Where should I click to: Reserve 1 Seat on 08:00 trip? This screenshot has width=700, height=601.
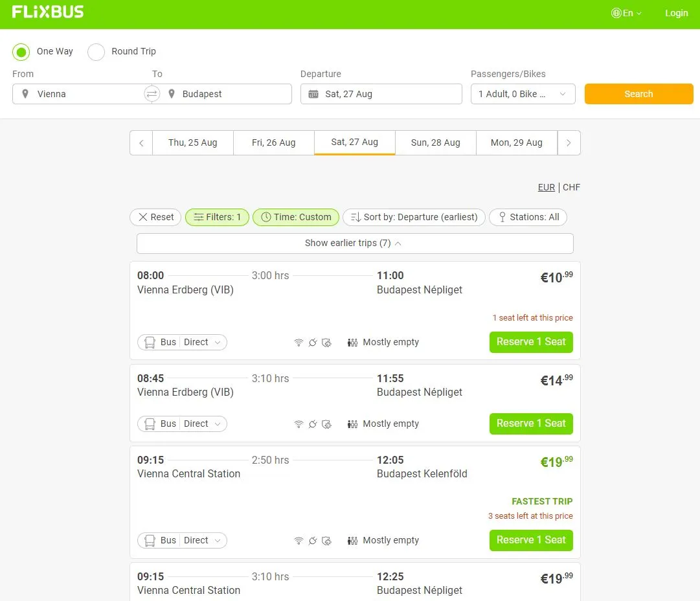[531, 342]
